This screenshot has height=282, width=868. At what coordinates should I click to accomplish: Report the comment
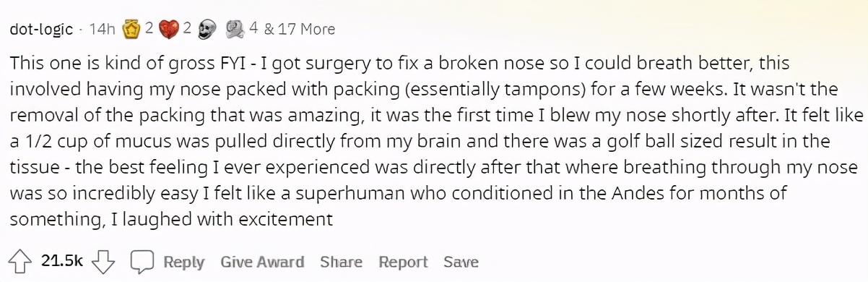[x=403, y=262]
